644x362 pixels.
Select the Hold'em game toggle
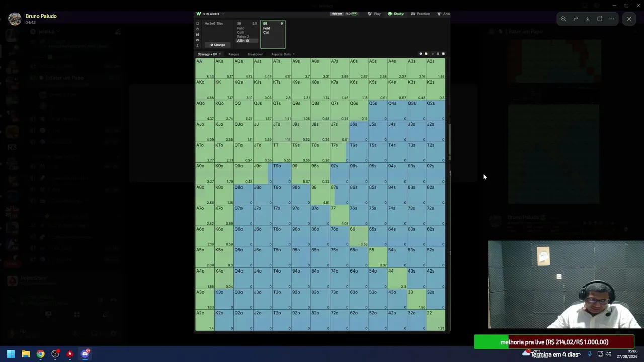click(x=336, y=14)
